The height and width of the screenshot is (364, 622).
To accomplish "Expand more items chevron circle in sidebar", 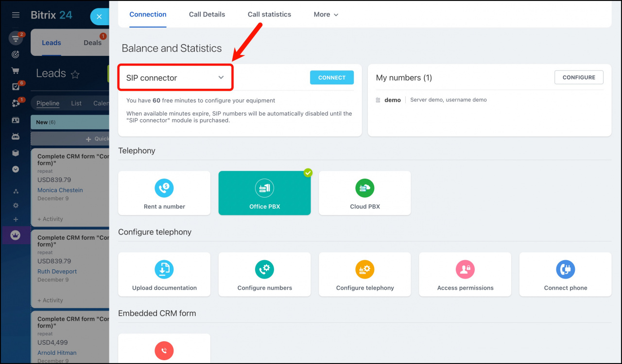I will (x=16, y=169).
